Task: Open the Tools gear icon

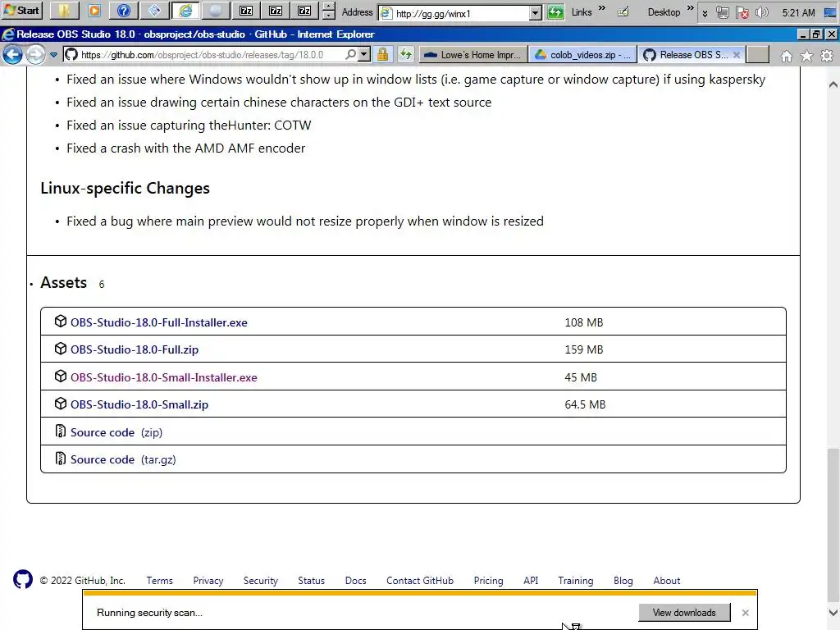Action: [x=827, y=56]
